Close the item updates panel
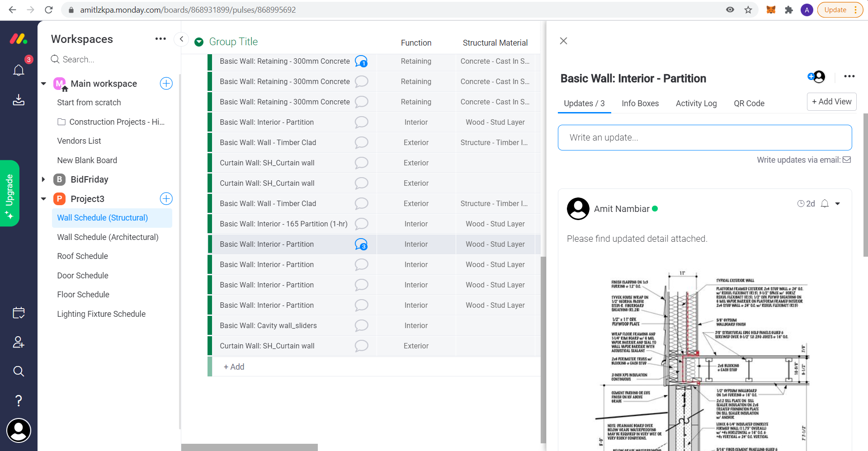Screen dimensions: 868x451 click(x=563, y=41)
